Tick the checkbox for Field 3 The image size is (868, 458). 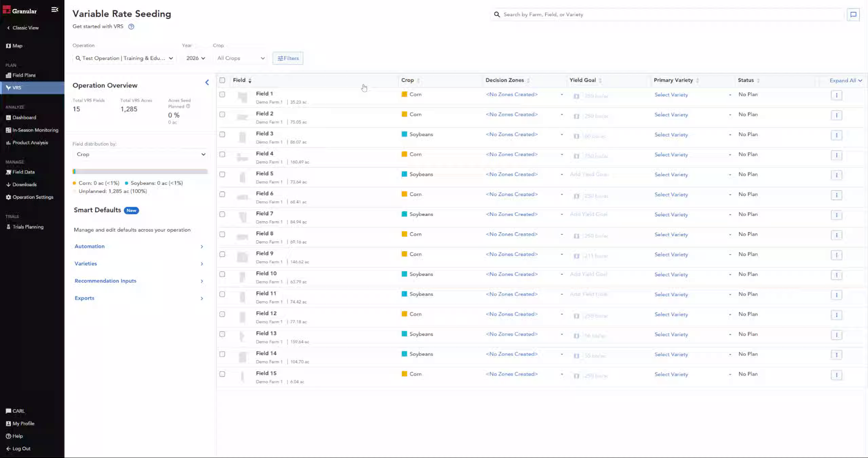click(x=222, y=135)
